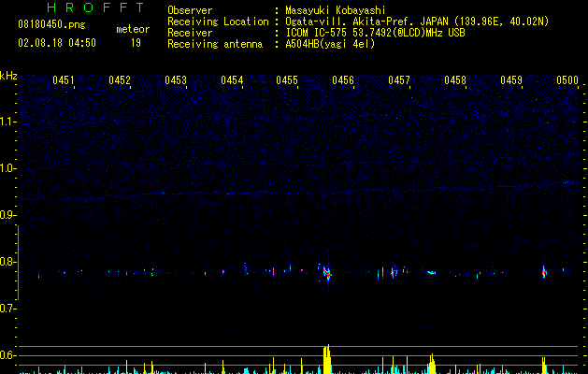This screenshot has height=374, width=588.
Task: Select the 0500 time label
Action: coord(567,81)
